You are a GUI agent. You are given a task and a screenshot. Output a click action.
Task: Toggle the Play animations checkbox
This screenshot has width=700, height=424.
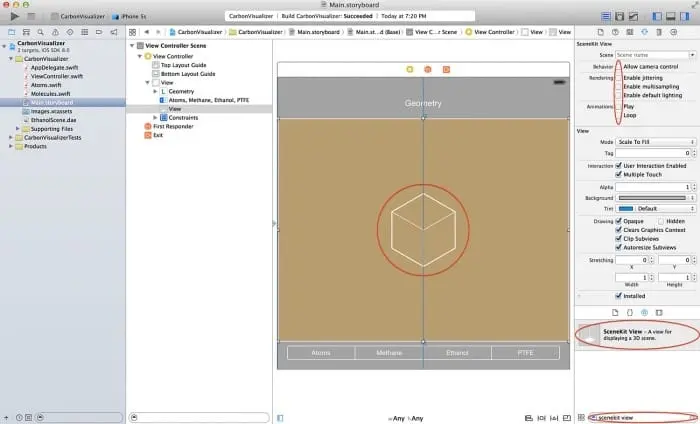pyautogui.click(x=618, y=107)
